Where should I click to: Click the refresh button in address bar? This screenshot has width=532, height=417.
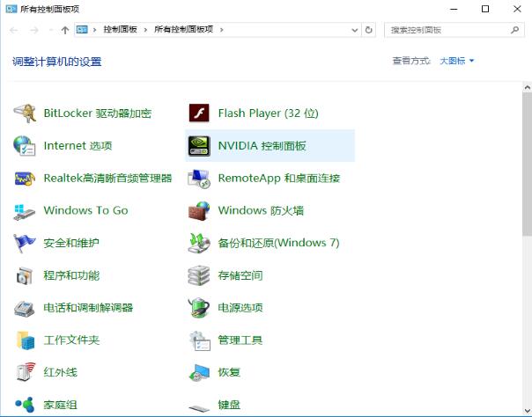pos(368,30)
